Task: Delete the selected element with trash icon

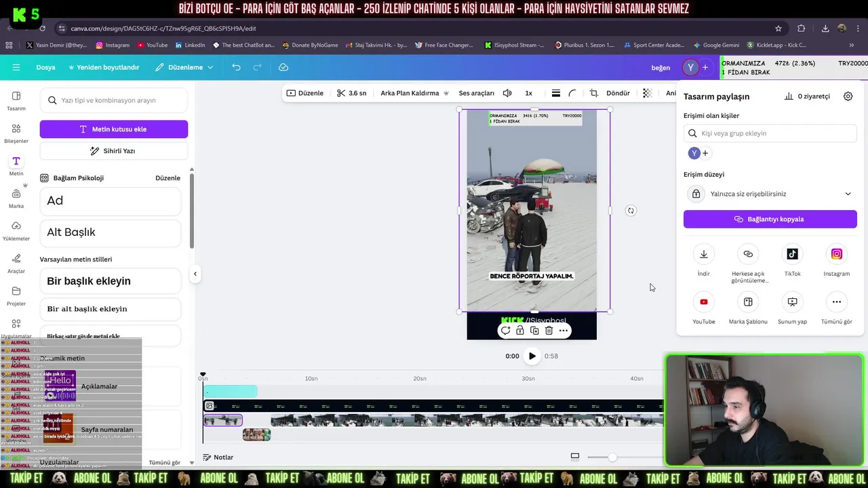Action: [x=549, y=331]
